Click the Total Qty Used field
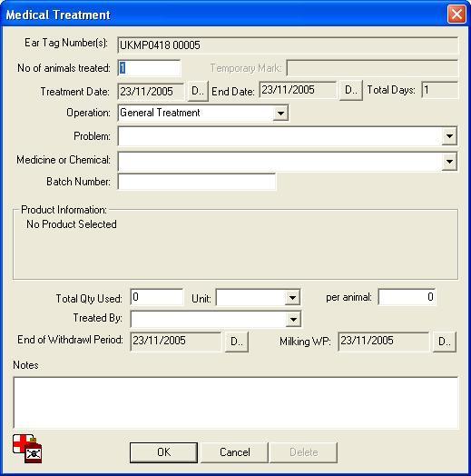This screenshot has width=471, height=476. (x=157, y=297)
